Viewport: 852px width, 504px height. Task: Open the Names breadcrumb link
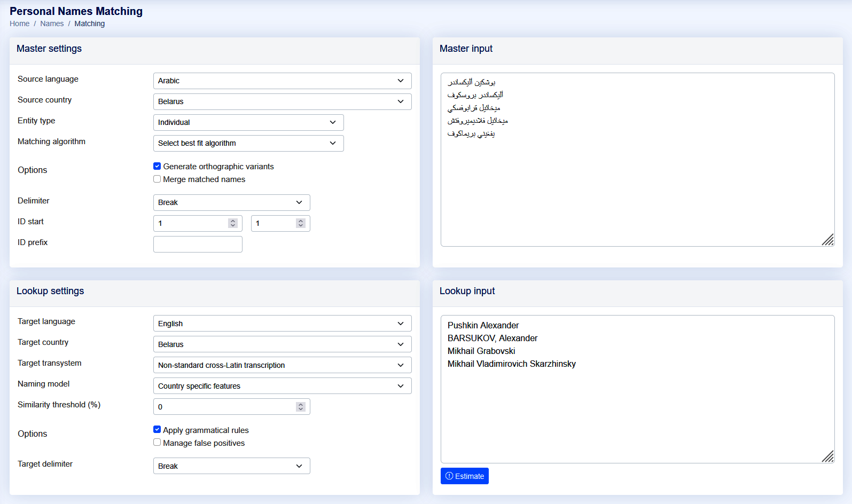click(x=52, y=23)
